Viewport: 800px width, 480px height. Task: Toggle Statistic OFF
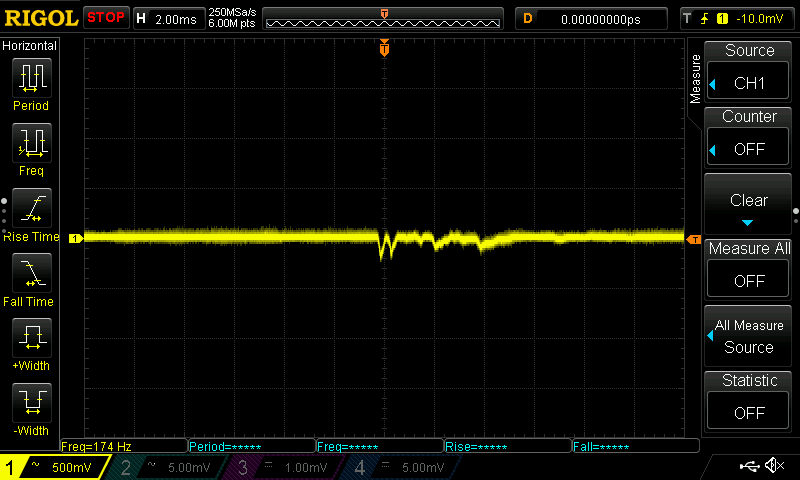(748, 412)
